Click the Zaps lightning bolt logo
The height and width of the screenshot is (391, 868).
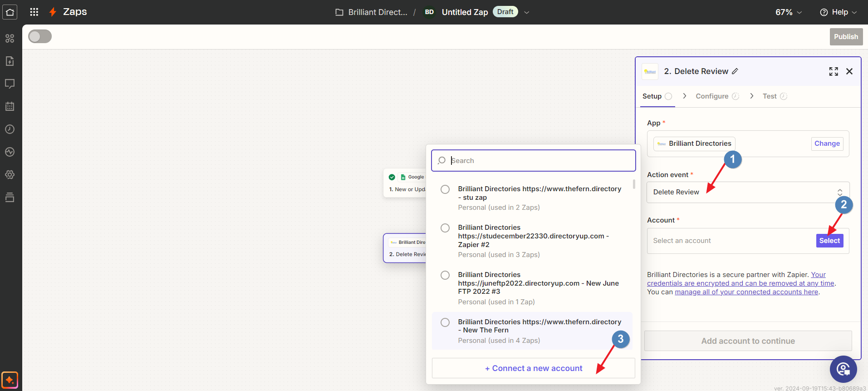(53, 12)
